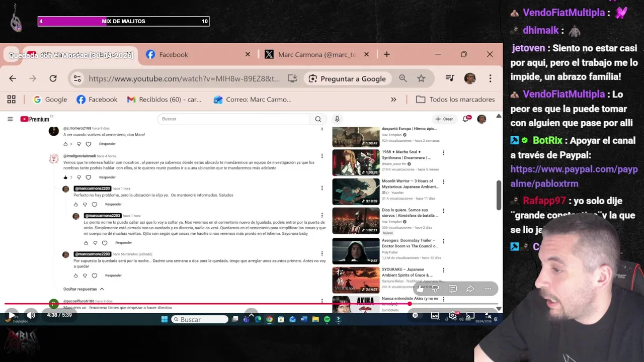Viewport: 644px width, 362px height.
Task: Open the Chrome profile avatar
Action: 470,78
